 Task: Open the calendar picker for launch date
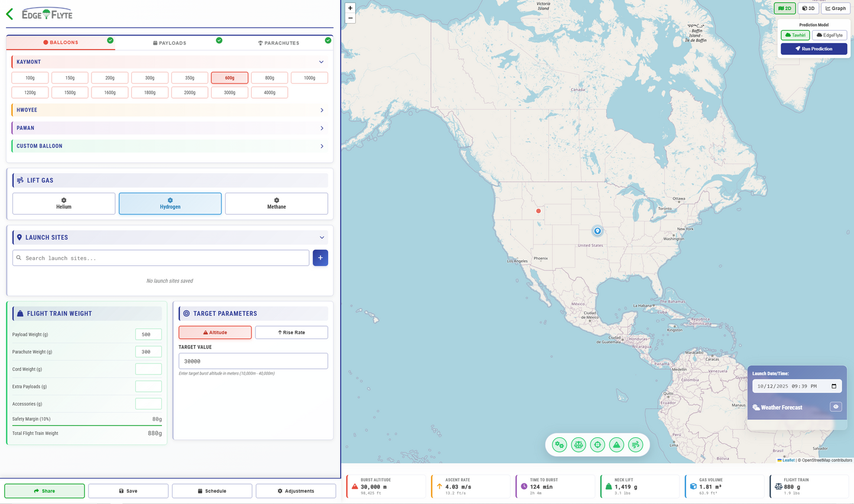[834, 386]
